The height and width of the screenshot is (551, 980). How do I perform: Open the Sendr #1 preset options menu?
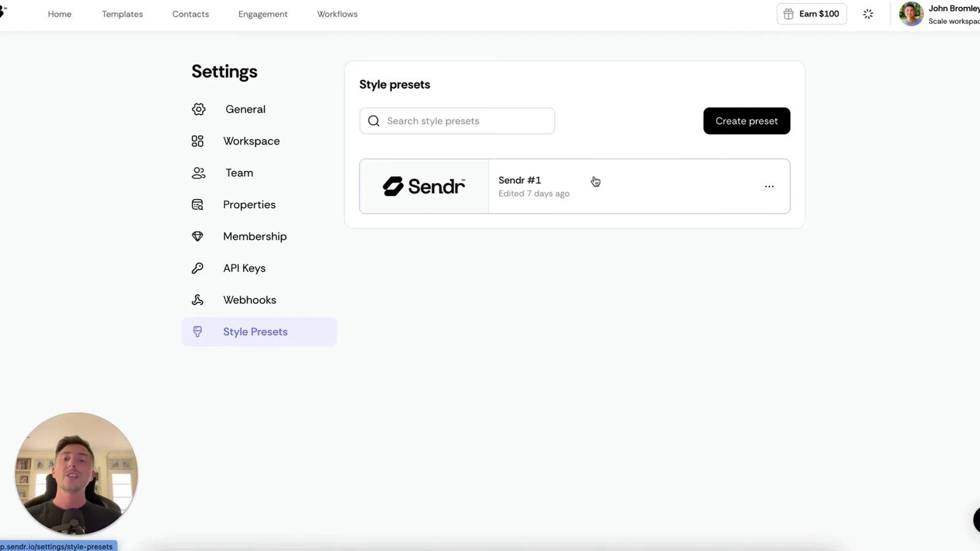coord(769,186)
